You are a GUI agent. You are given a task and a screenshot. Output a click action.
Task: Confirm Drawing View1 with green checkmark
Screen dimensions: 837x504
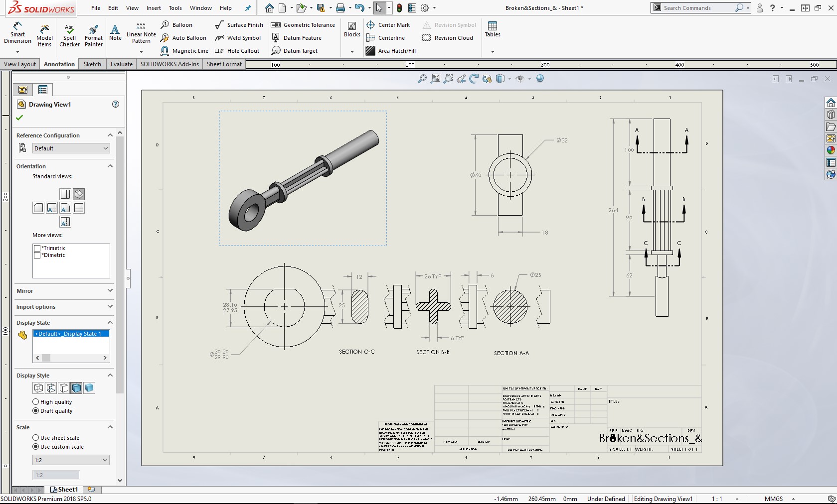(19, 118)
